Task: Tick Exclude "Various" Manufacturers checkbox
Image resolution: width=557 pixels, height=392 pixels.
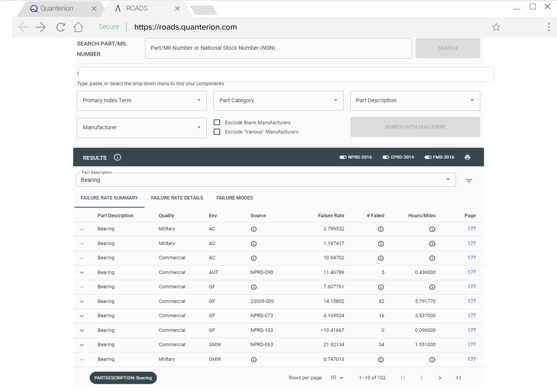Action: click(217, 132)
